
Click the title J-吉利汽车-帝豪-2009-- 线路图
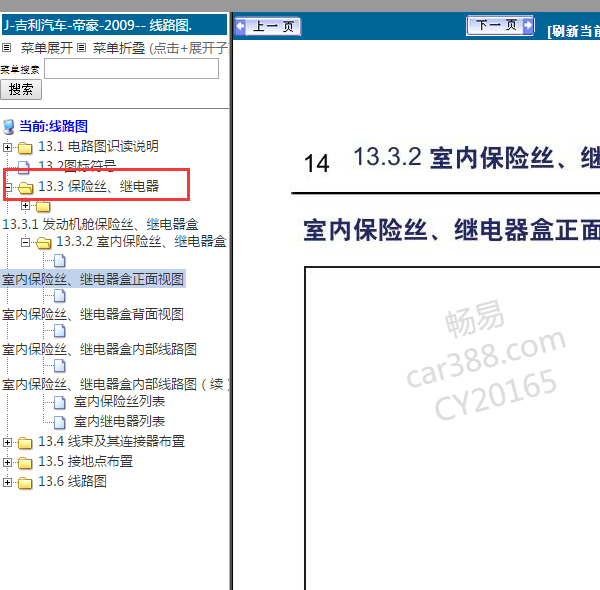[98, 25]
